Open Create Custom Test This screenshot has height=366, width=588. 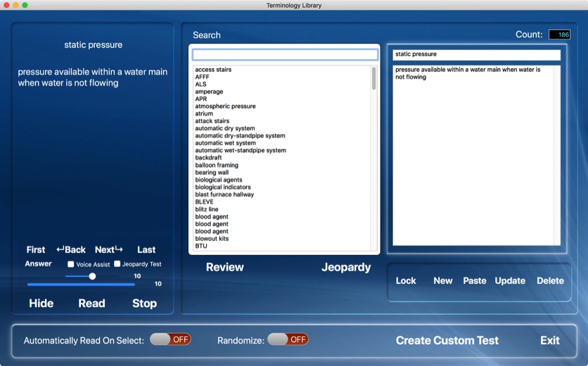tap(447, 340)
